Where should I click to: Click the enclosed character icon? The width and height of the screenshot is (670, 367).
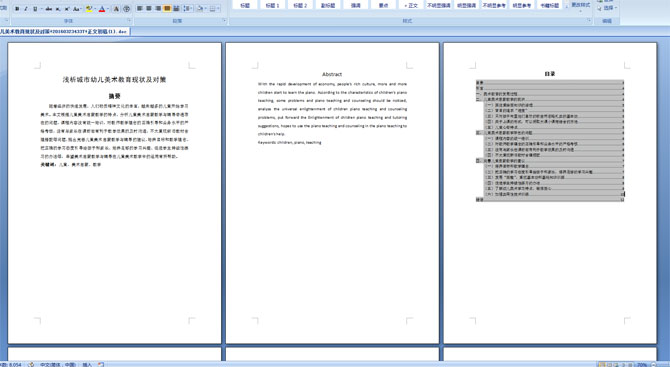click(126, 9)
